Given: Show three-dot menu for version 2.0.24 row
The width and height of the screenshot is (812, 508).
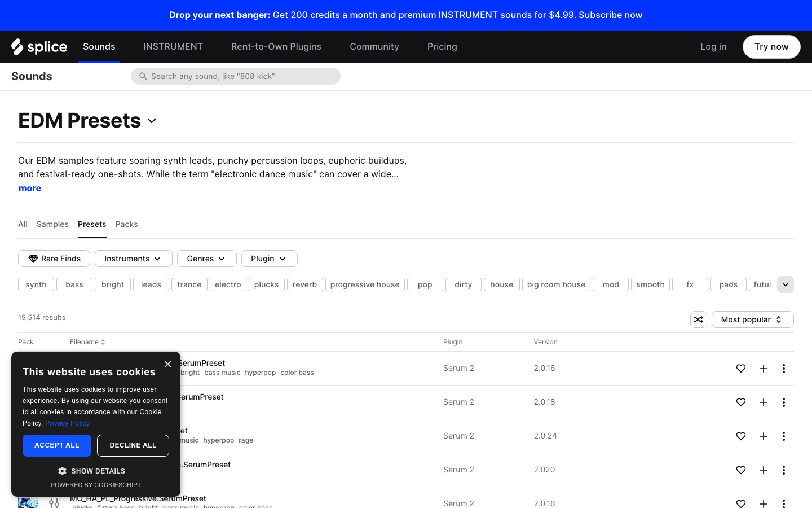Looking at the screenshot, I should point(784,436).
